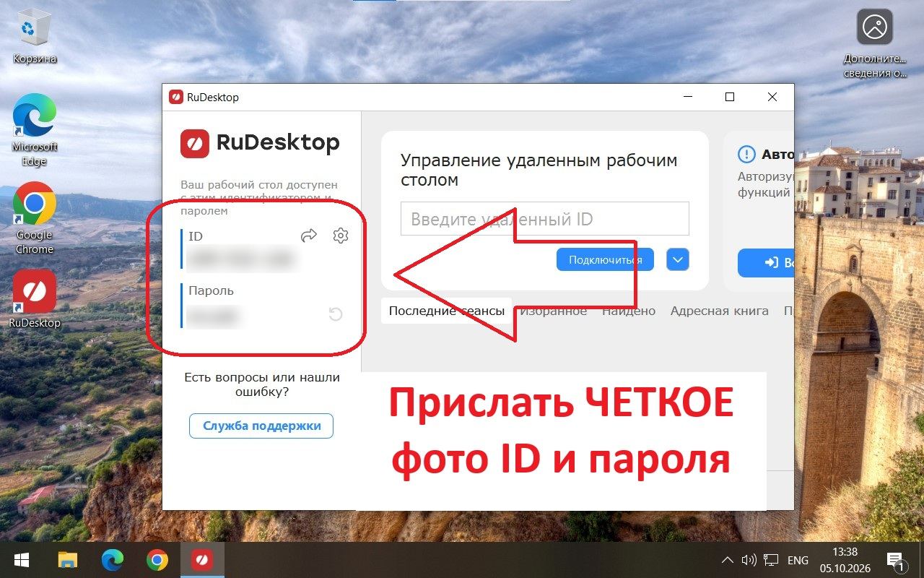Close the RuDesktop window
This screenshot has height=578, width=924.
click(x=772, y=97)
